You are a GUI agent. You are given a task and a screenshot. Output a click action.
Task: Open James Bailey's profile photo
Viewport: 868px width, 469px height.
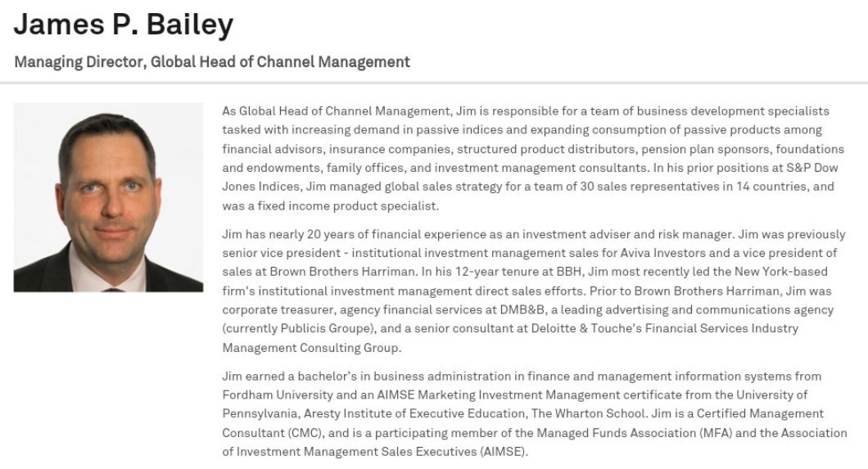(108, 197)
